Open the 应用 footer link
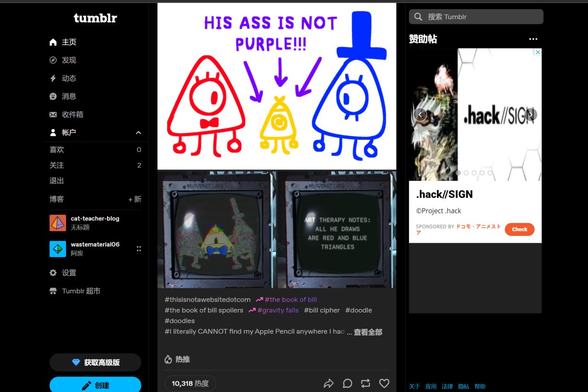 [431, 386]
